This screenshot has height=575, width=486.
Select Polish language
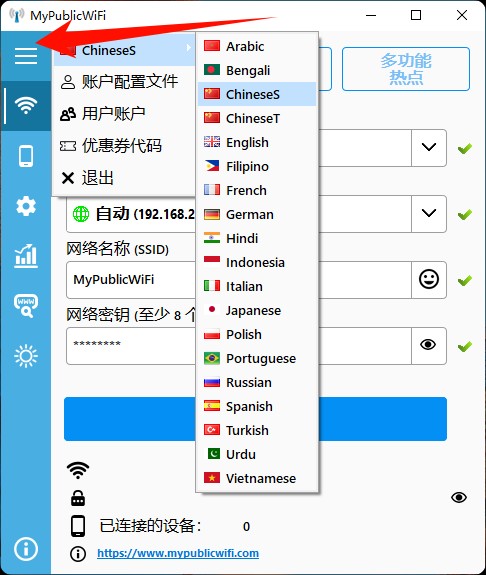point(257,334)
